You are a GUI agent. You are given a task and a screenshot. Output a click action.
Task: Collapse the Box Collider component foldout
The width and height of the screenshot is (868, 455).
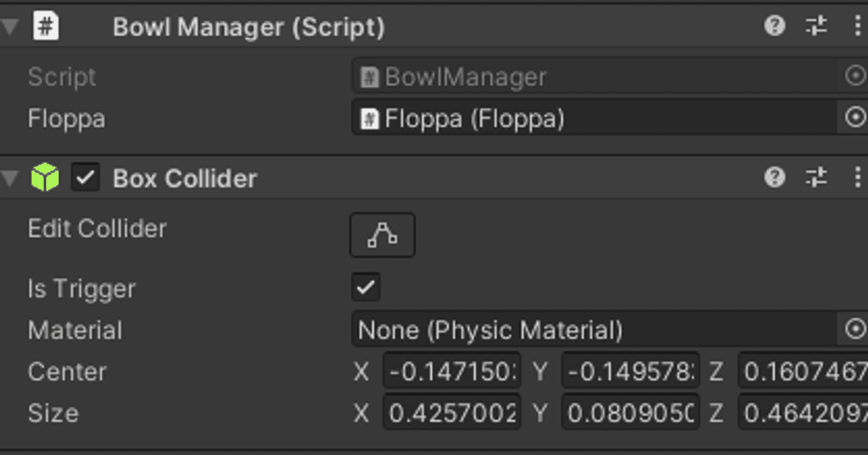(9, 178)
